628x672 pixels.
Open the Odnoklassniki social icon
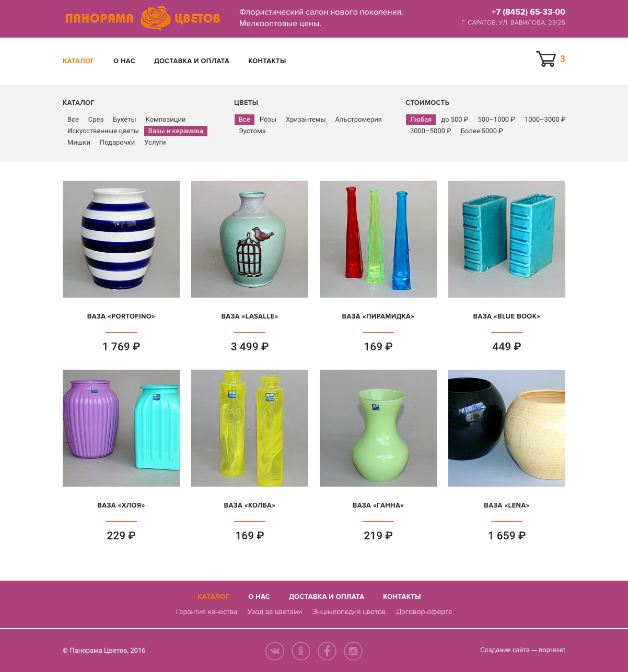301,651
